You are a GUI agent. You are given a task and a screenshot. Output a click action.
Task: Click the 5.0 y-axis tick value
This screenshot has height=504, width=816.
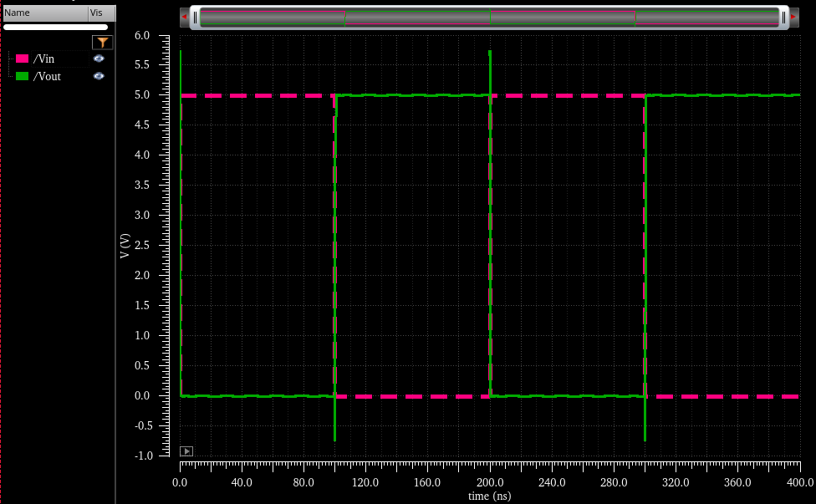click(x=142, y=94)
